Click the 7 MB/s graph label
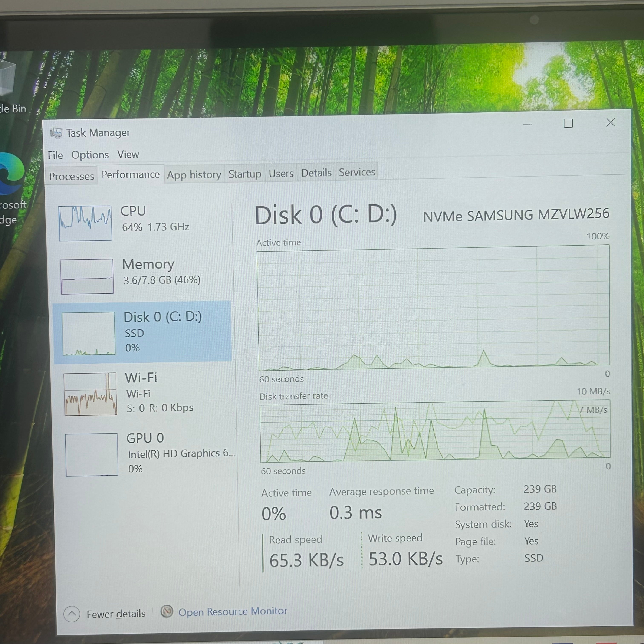 [x=593, y=410]
